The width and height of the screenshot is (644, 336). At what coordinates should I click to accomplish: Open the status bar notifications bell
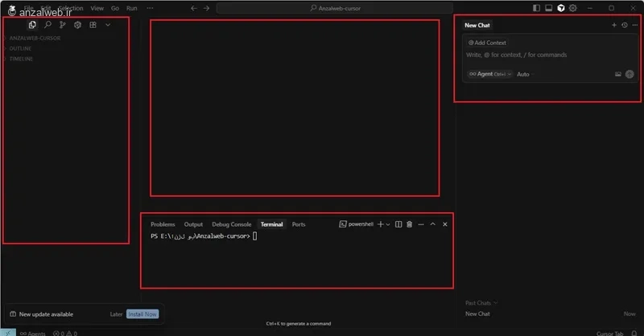tap(634, 333)
